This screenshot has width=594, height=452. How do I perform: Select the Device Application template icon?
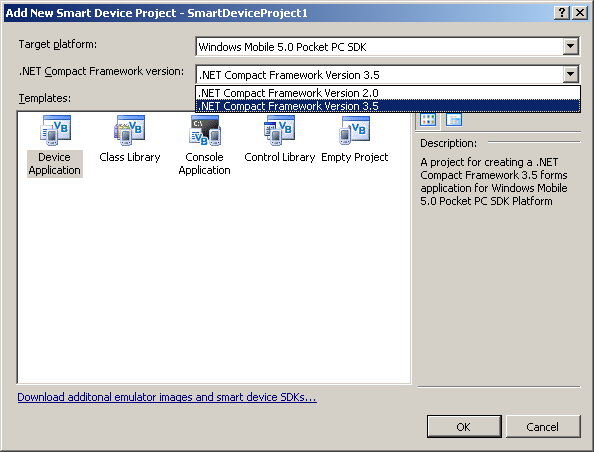point(55,131)
